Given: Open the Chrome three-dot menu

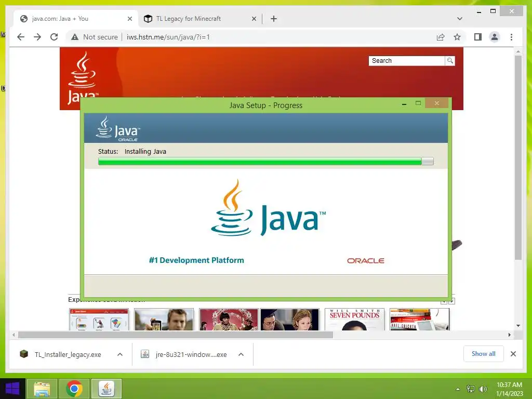Looking at the screenshot, I should pos(511,37).
